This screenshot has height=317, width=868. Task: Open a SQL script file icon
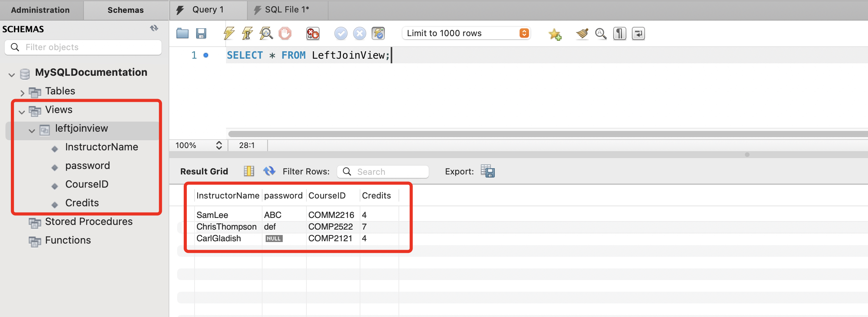tap(182, 33)
